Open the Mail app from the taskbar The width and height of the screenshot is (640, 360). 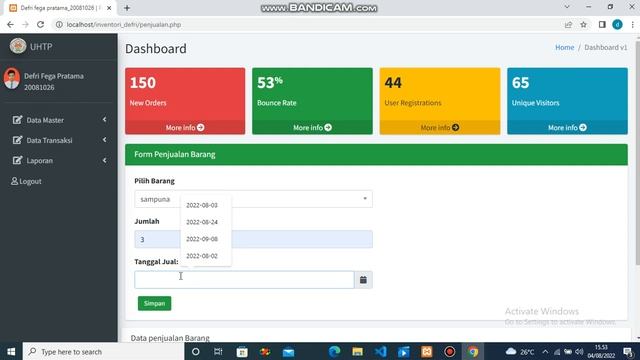coord(288,351)
